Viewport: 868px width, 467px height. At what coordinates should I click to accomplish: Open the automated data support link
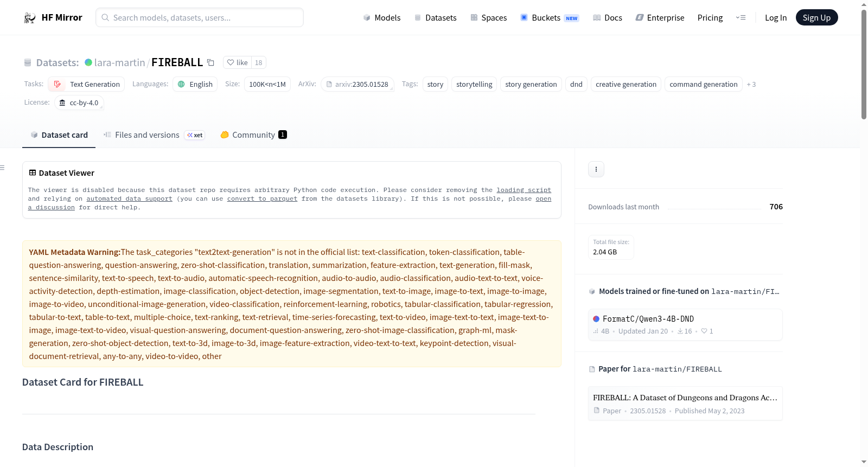point(129,199)
